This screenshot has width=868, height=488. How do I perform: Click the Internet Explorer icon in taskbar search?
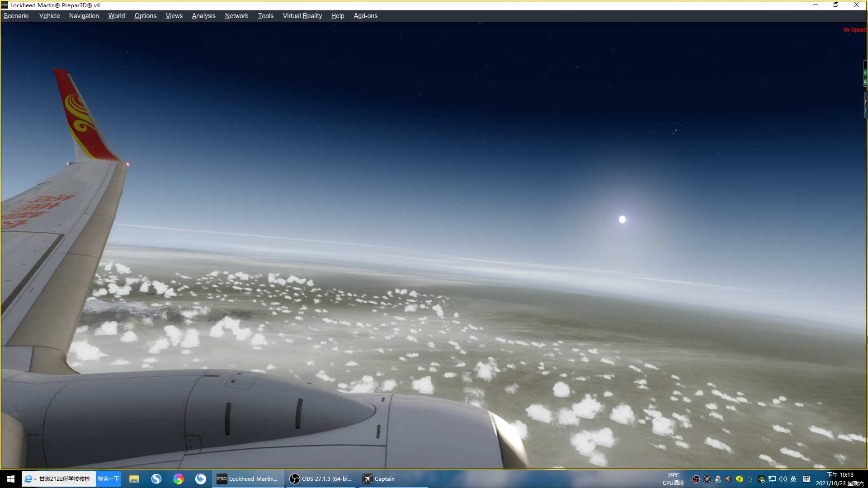coord(28,479)
